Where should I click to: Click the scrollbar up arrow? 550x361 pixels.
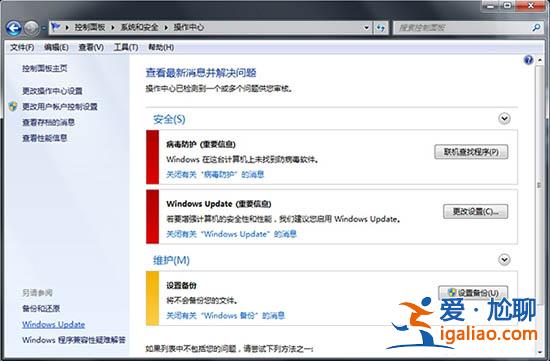(x=539, y=60)
